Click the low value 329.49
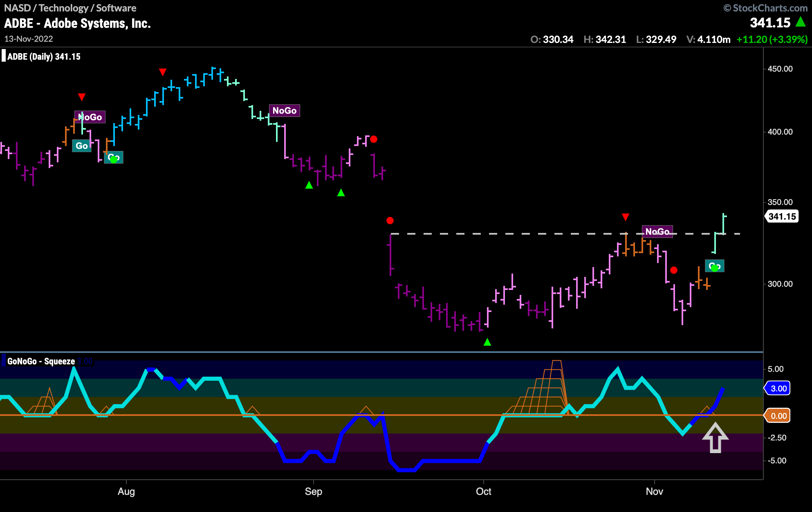Screen dimensions: 812x512 [661, 40]
